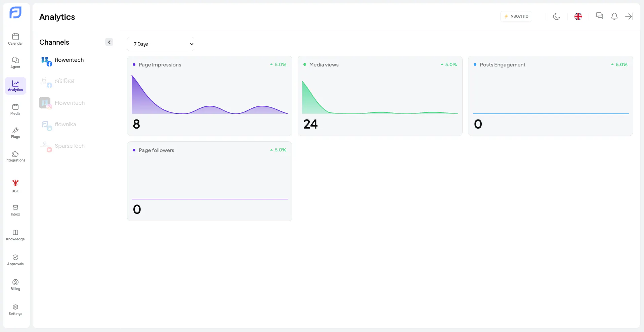Image resolution: width=644 pixels, height=332 pixels.
Task: Click the Page Impressions chart
Action: point(210,94)
